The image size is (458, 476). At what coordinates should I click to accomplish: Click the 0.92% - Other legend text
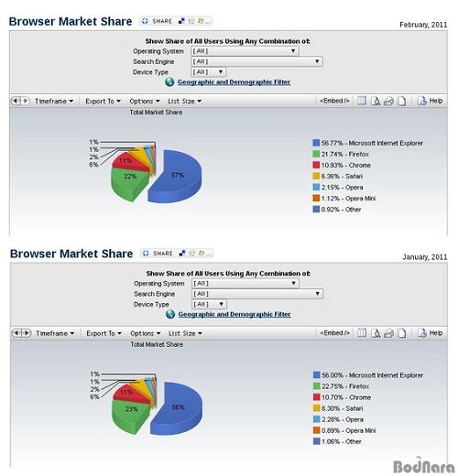(341, 210)
